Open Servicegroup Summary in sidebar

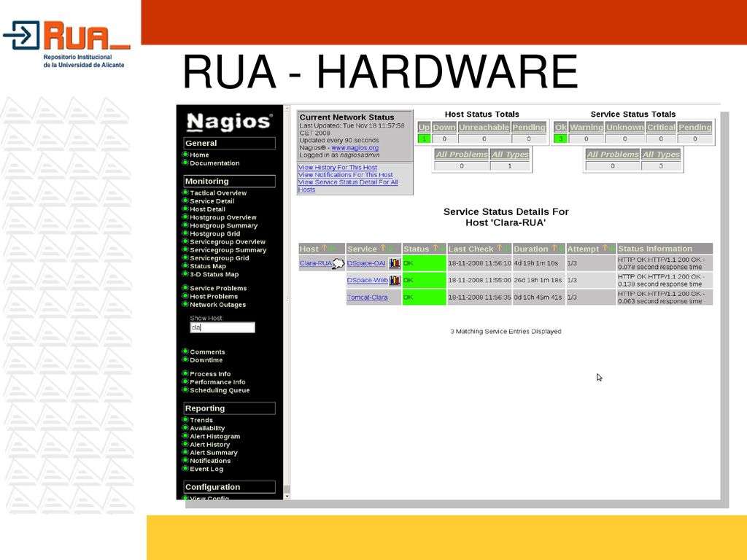point(228,249)
